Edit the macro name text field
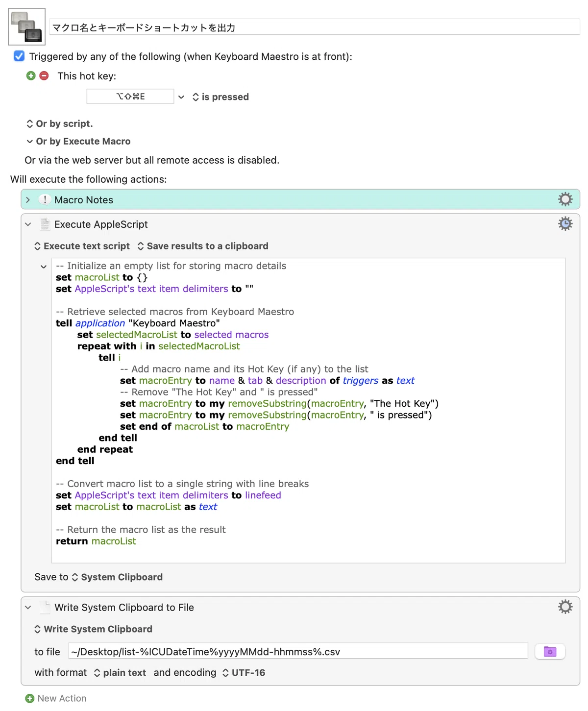Screen dimensions: 588x711 pyautogui.click(x=315, y=27)
